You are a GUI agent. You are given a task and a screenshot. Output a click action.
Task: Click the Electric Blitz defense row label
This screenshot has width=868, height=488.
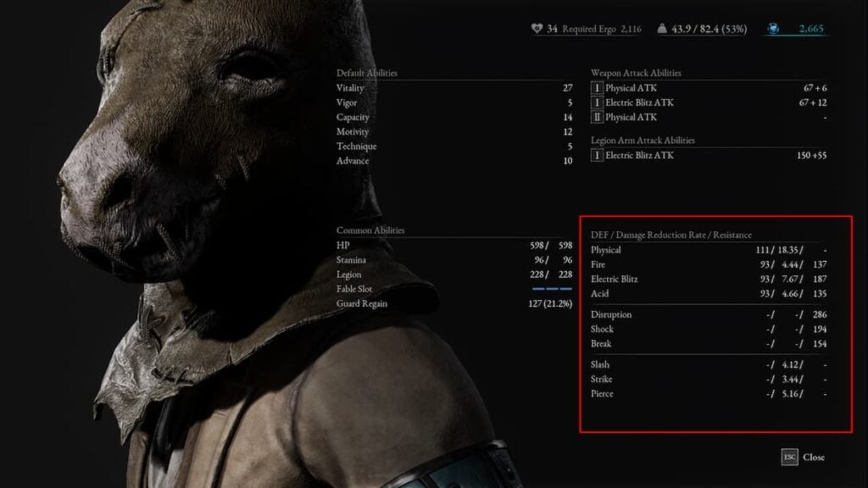tap(614, 280)
